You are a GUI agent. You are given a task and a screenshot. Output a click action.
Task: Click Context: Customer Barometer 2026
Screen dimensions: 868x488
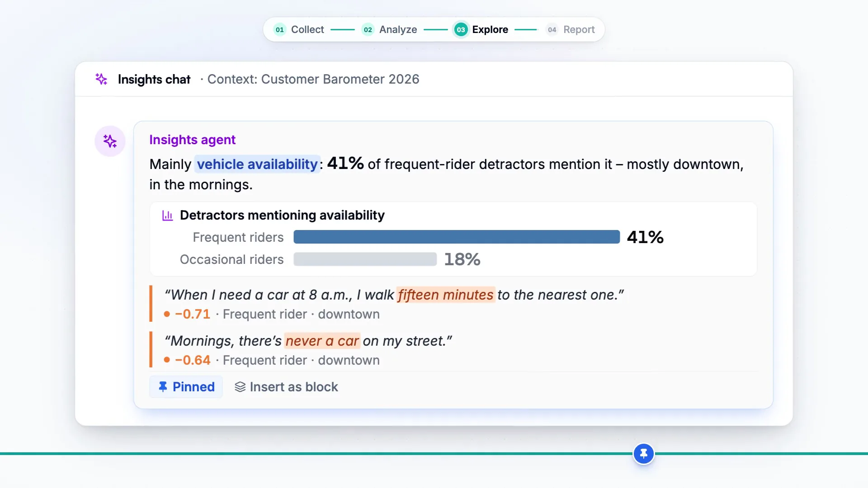(313, 80)
